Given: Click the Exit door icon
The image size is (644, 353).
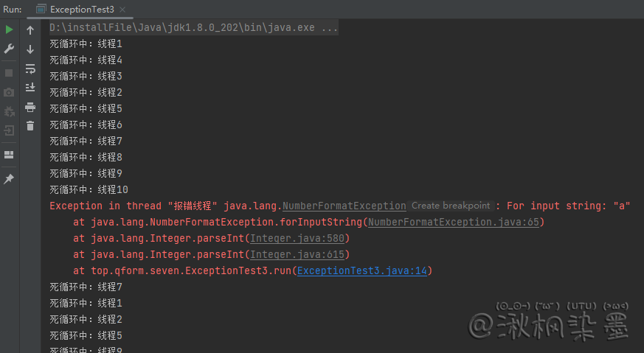Looking at the screenshot, I should coord(9,131).
